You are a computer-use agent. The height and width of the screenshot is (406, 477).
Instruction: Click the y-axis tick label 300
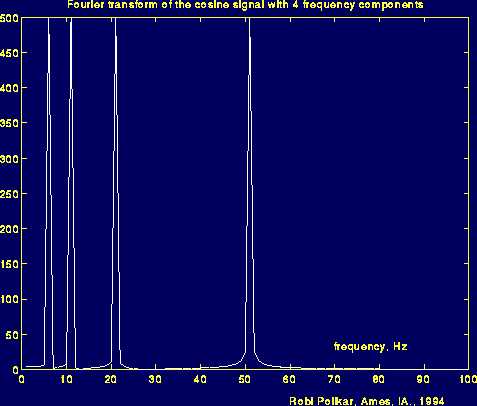click(9, 159)
